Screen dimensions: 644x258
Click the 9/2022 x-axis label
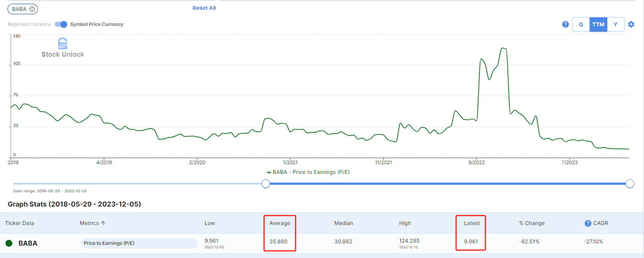tap(476, 162)
